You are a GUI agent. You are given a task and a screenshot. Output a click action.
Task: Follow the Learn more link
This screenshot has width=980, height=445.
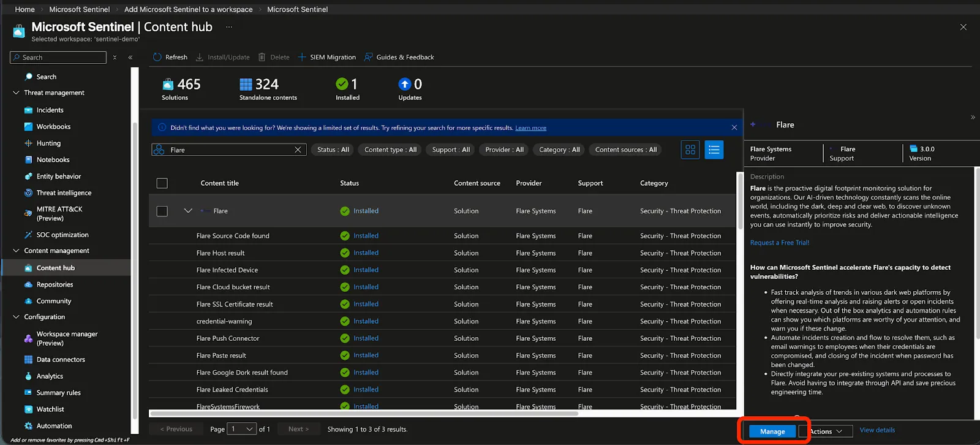[x=530, y=128]
